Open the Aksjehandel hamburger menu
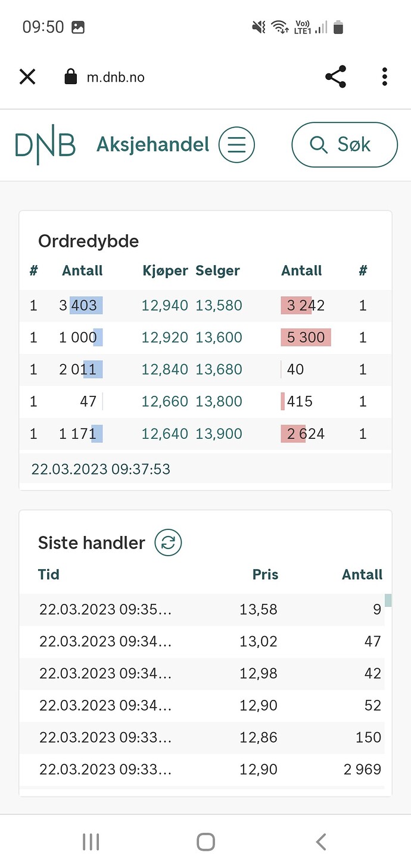 [236, 145]
